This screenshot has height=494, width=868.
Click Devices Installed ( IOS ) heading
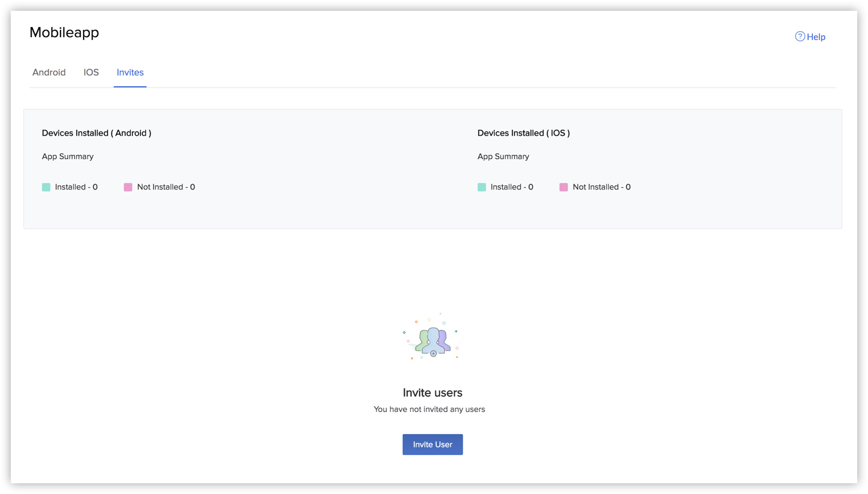click(524, 133)
